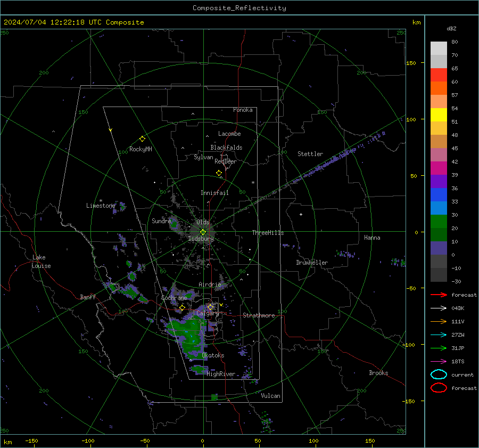Click the red forecast arrow in legend
Screen dimensions: 479x448
[439, 295]
